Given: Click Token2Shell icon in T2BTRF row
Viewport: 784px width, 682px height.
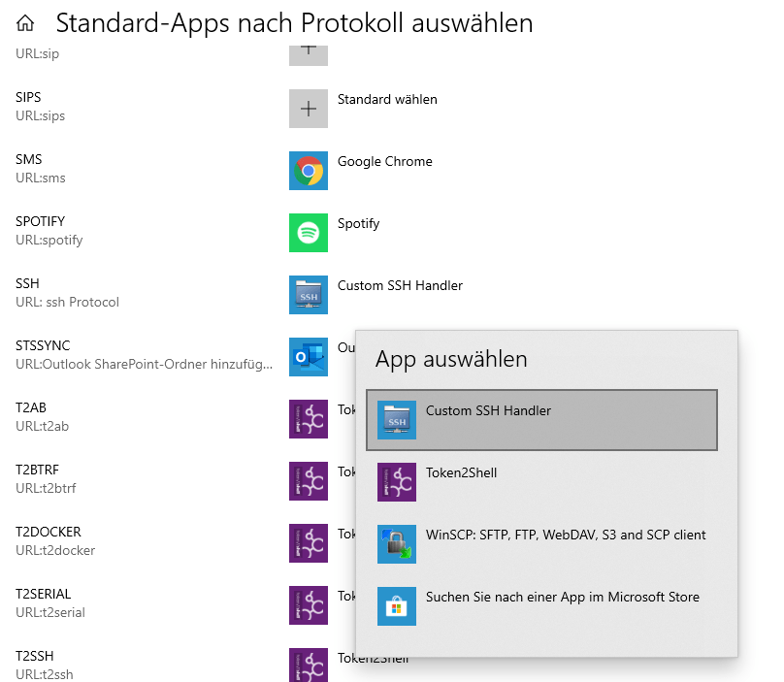Looking at the screenshot, I should coord(308,481).
